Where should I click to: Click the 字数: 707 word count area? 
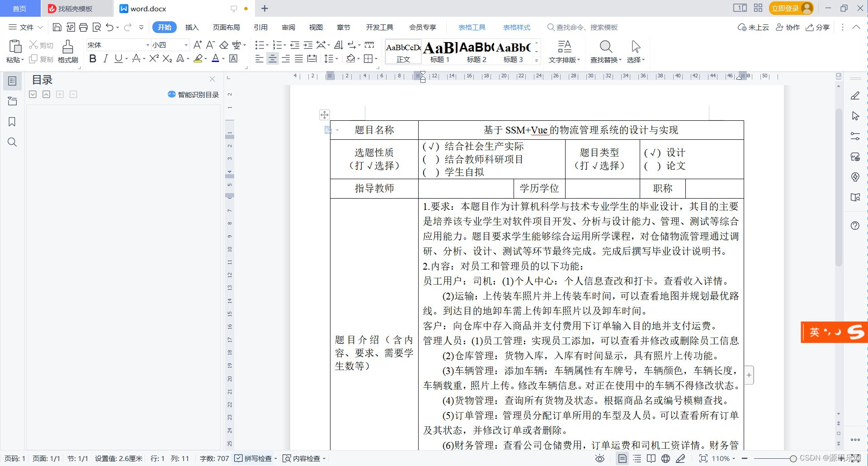click(214, 458)
